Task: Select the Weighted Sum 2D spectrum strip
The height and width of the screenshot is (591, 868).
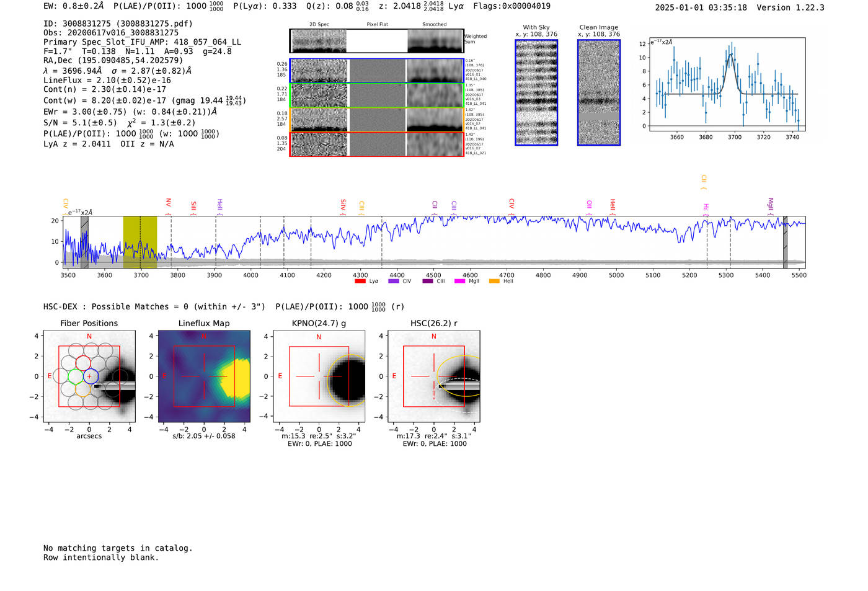Action: (x=376, y=41)
